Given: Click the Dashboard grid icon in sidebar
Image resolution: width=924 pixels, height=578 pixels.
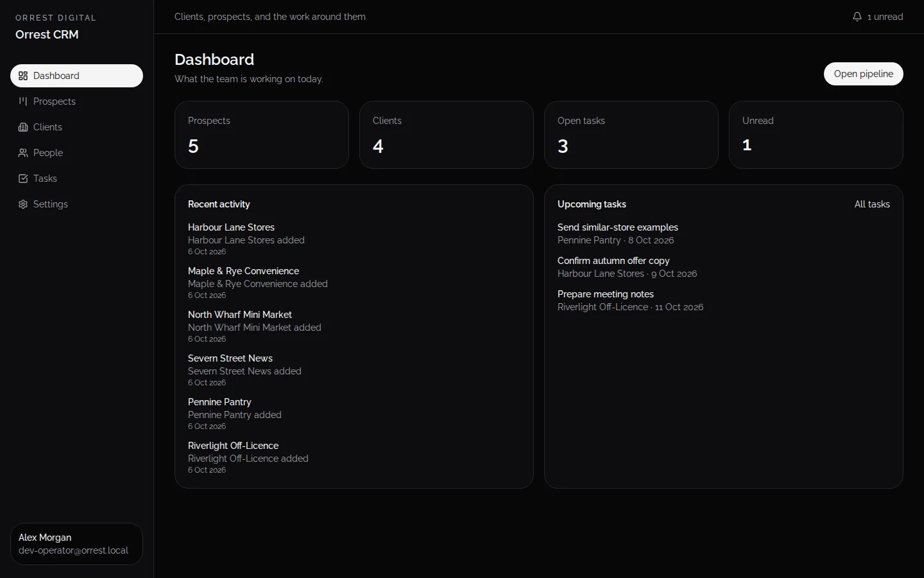Looking at the screenshot, I should (x=23, y=76).
